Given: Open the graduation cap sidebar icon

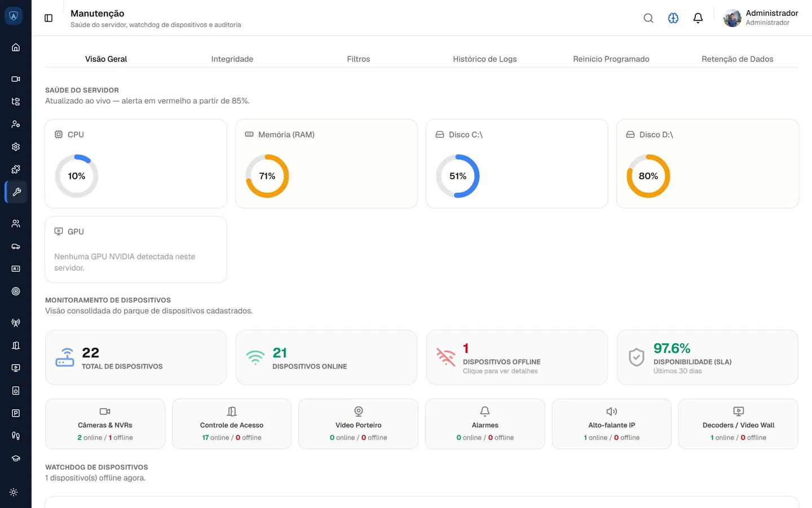Looking at the screenshot, I should (16, 458).
